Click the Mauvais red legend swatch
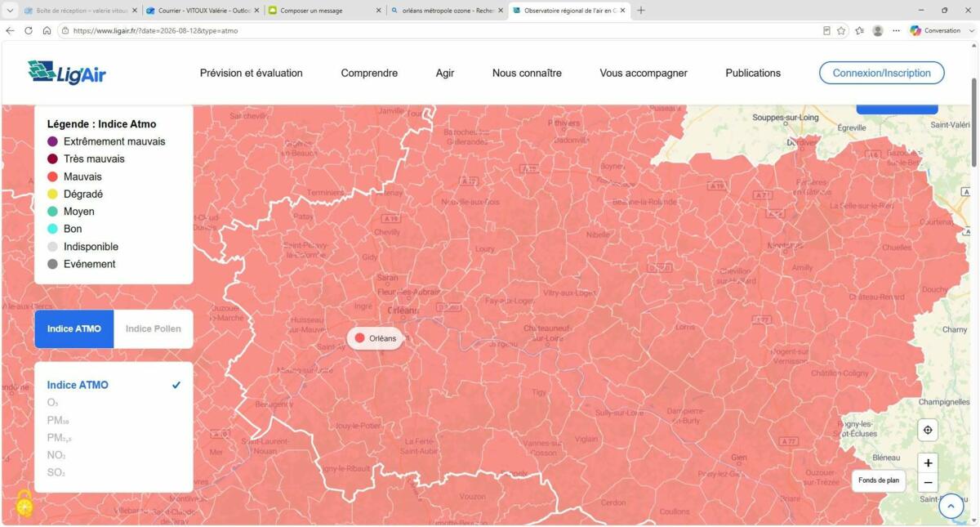This screenshot has height=527, width=980. coord(52,176)
